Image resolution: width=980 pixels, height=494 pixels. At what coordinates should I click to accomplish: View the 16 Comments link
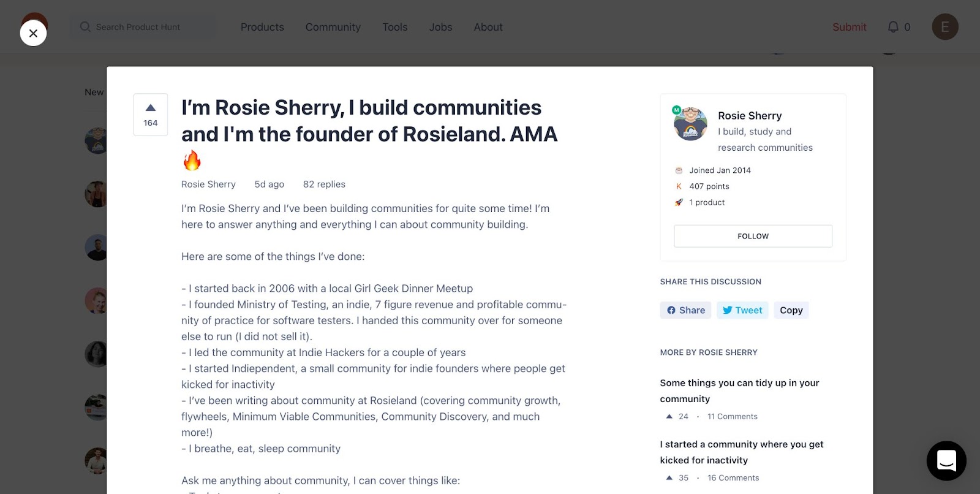[733, 477]
